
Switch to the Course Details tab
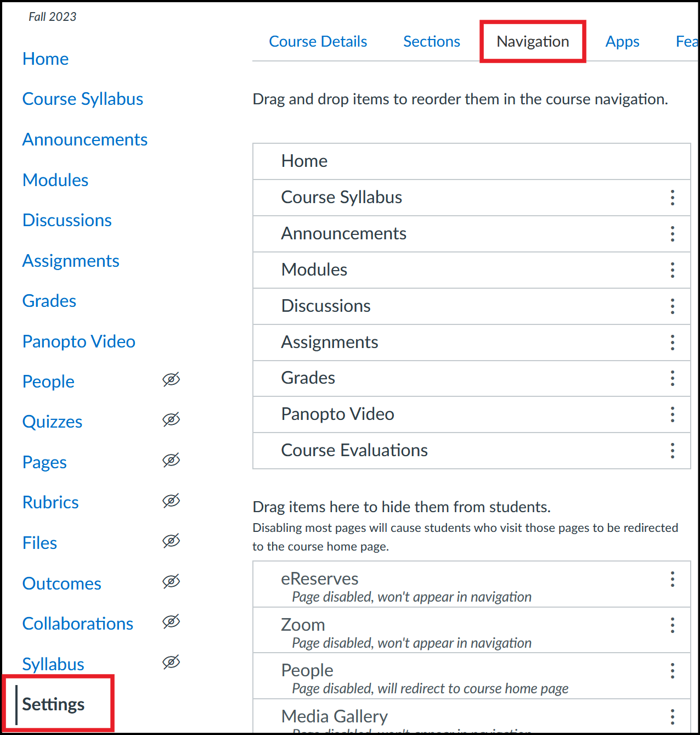318,42
